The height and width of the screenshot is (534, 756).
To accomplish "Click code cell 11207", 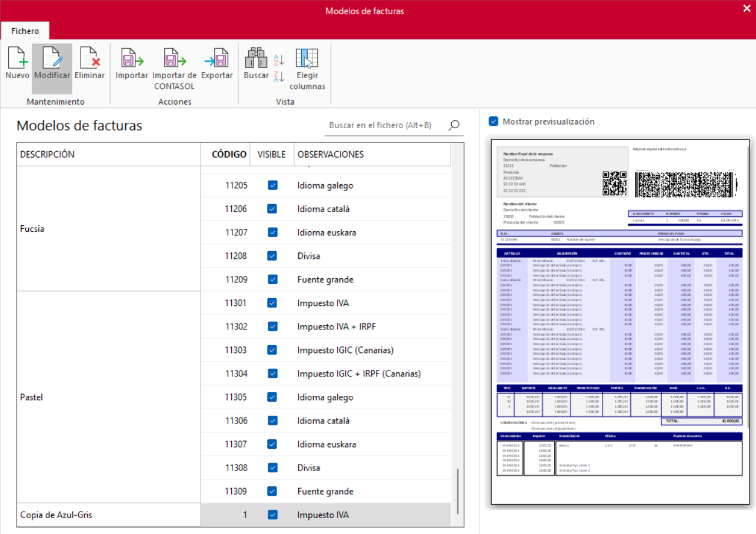I will click(x=226, y=232).
